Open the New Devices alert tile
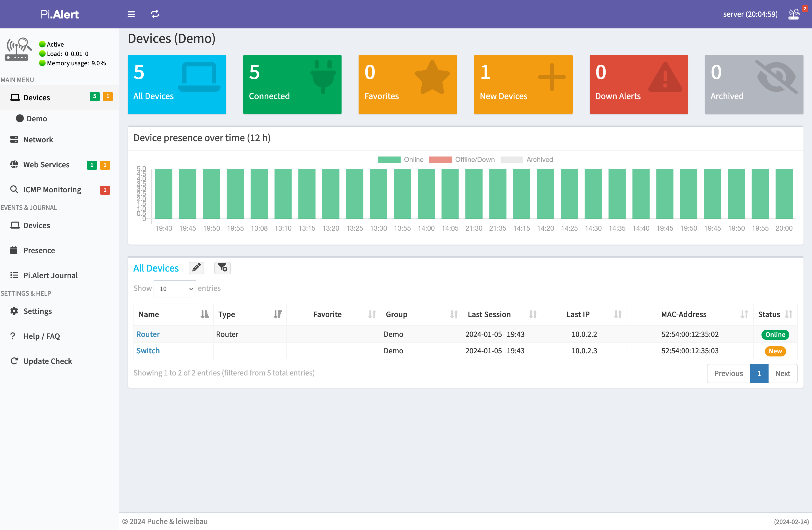 coord(523,85)
